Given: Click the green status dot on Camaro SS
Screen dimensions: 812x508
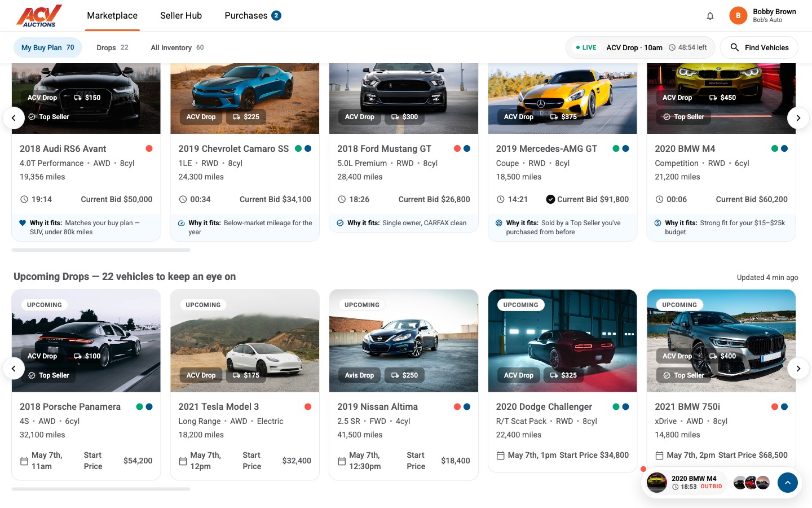Looking at the screenshot, I should pos(298,148).
